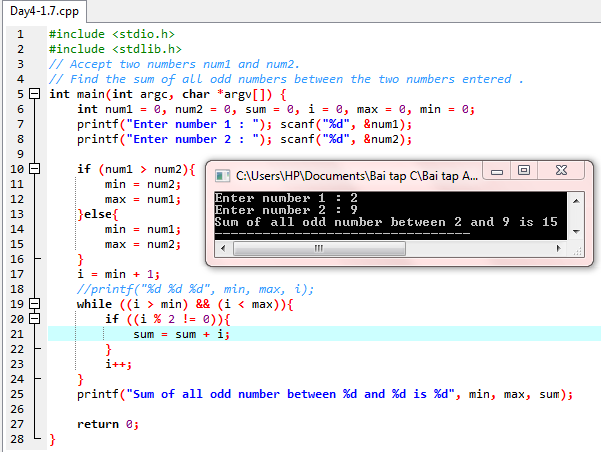The height and width of the screenshot is (452, 601).
Task: Close the console window
Action: [x=561, y=171]
